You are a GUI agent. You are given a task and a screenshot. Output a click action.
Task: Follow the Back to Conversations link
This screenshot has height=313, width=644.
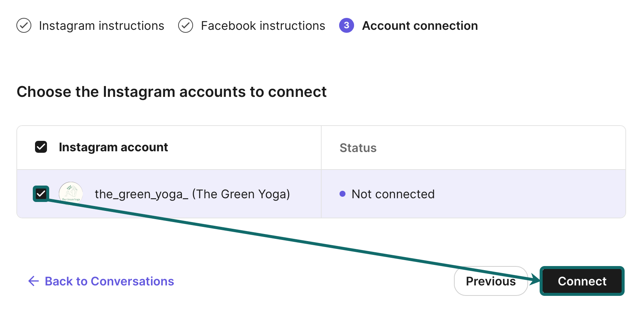tap(109, 281)
